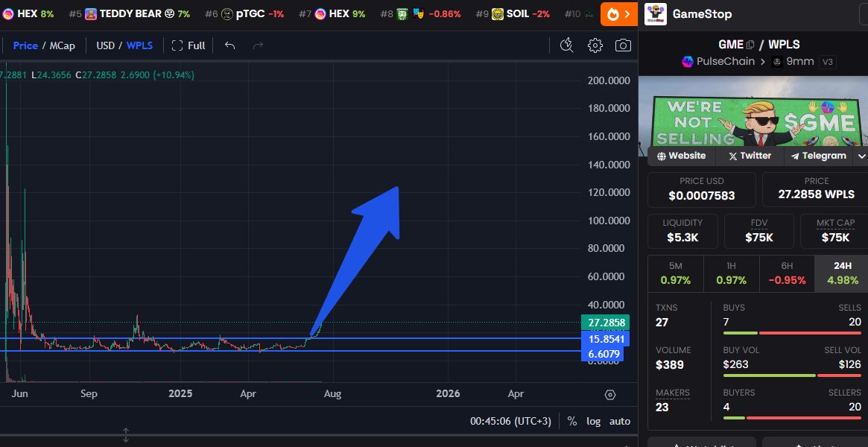The width and height of the screenshot is (868, 447).
Task: Click the MAKERS value 23
Action: click(662, 408)
